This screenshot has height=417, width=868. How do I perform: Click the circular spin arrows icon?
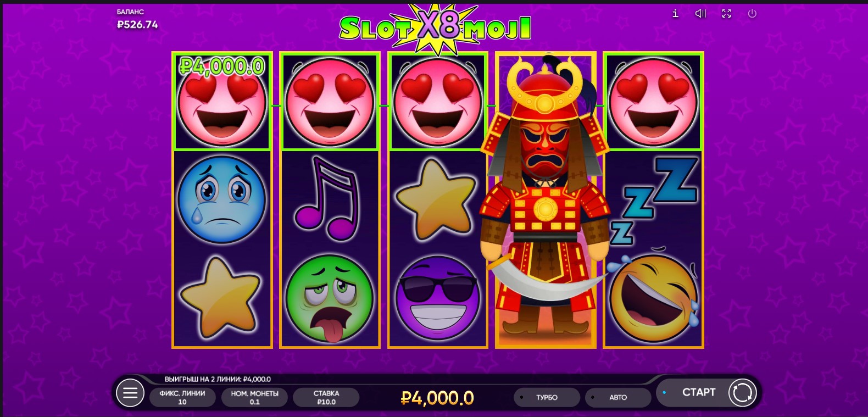742,393
